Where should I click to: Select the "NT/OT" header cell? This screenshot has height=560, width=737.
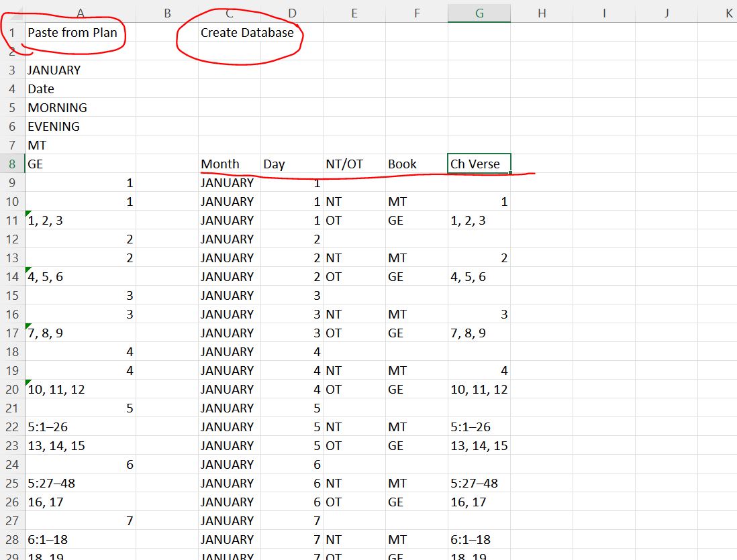[x=354, y=164]
